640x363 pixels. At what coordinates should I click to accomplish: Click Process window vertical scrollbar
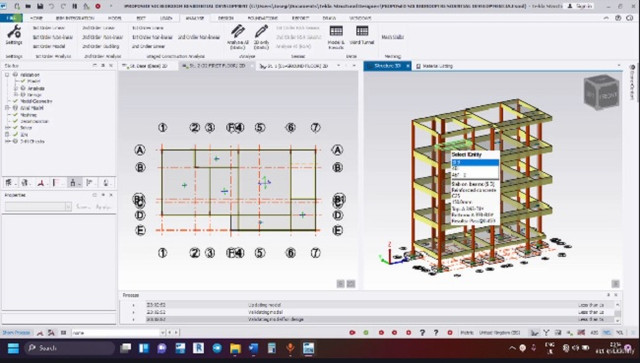tap(618, 312)
